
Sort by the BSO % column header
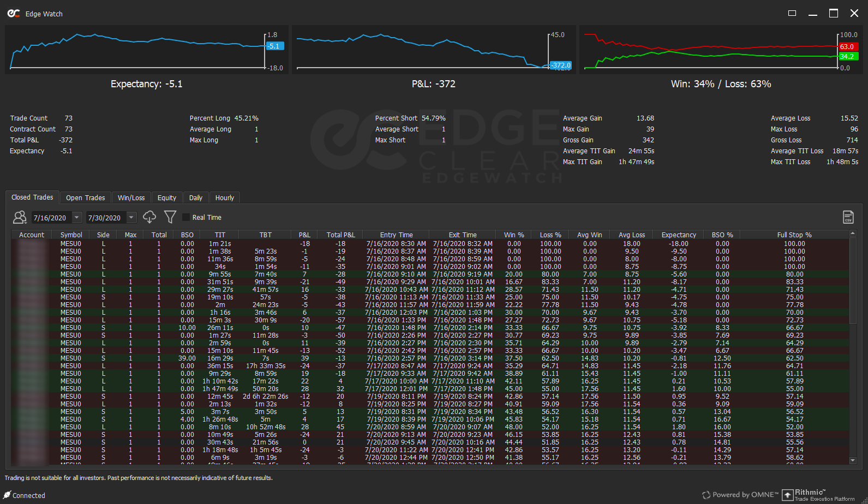[723, 235]
